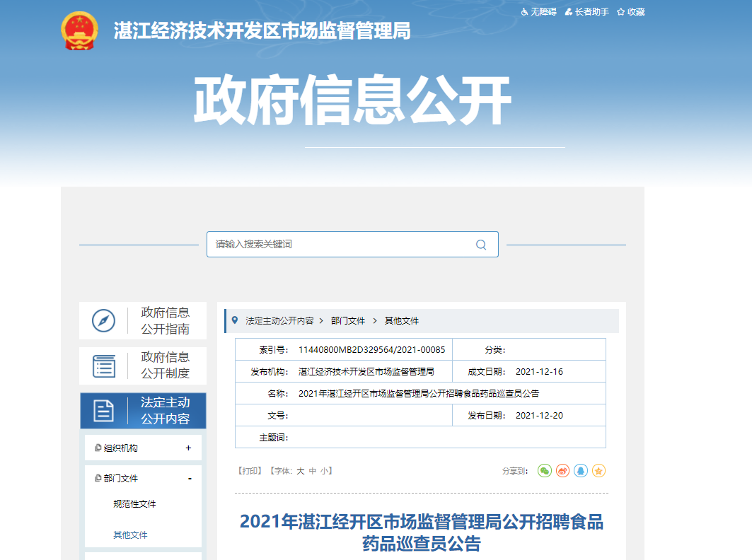
Task: Click the 法定主动公开内容 document icon
Action: click(x=104, y=411)
